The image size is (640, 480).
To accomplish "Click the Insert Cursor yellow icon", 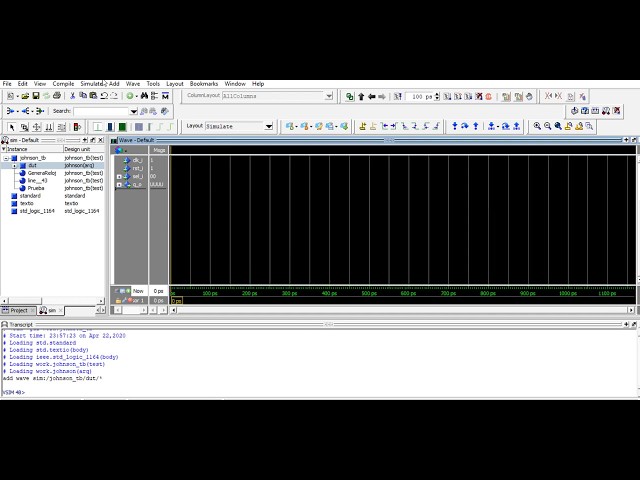I will click(x=362, y=127).
